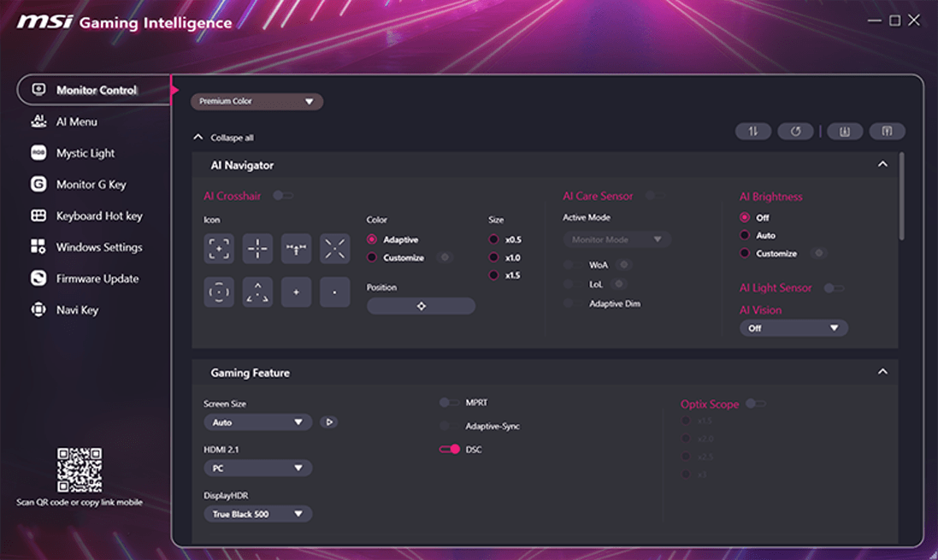
Task: Enable the AI Crosshair toggle
Action: coord(282,195)
